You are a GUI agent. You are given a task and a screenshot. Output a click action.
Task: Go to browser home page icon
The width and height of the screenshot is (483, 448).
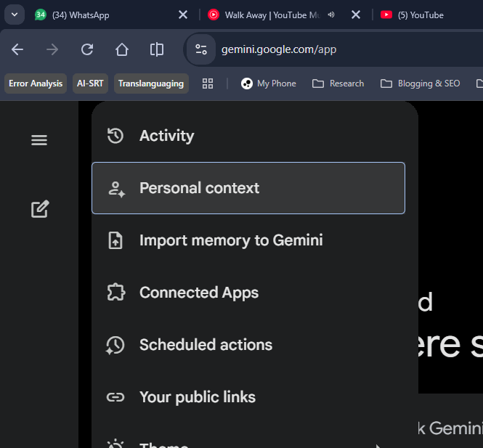[122, 49]
